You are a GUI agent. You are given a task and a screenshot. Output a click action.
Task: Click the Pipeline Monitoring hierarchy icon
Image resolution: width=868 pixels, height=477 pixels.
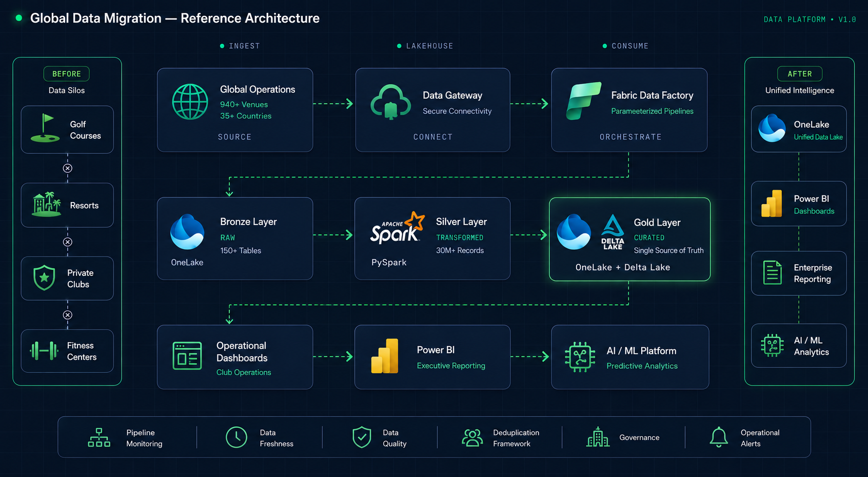[99, 438]
